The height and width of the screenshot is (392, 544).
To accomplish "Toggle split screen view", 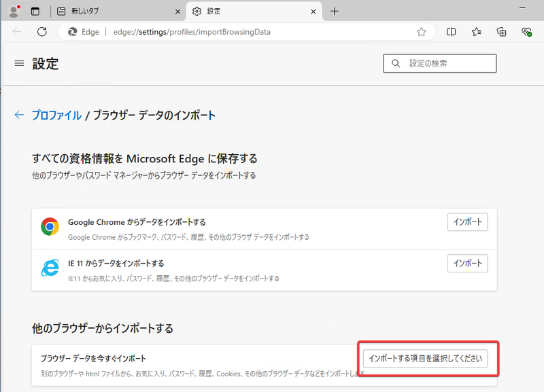I will 451,32.
